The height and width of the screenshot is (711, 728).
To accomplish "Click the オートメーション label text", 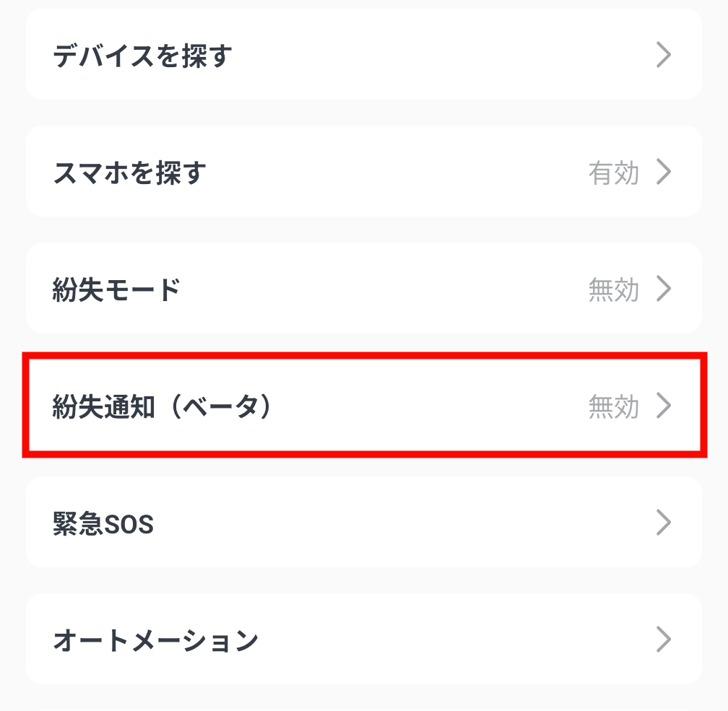I will point(155,640).
